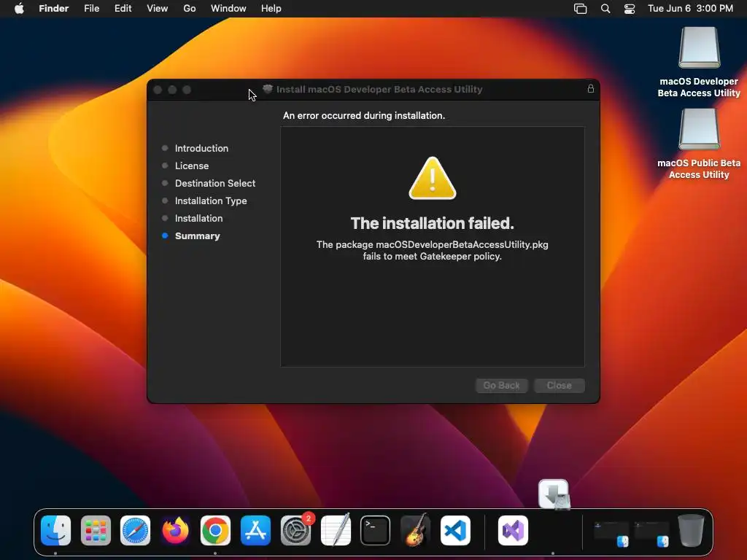Screen dimensions: 747x560
Task: Open first minimized window thumbnail in Dock
Action: click(612, 533)
